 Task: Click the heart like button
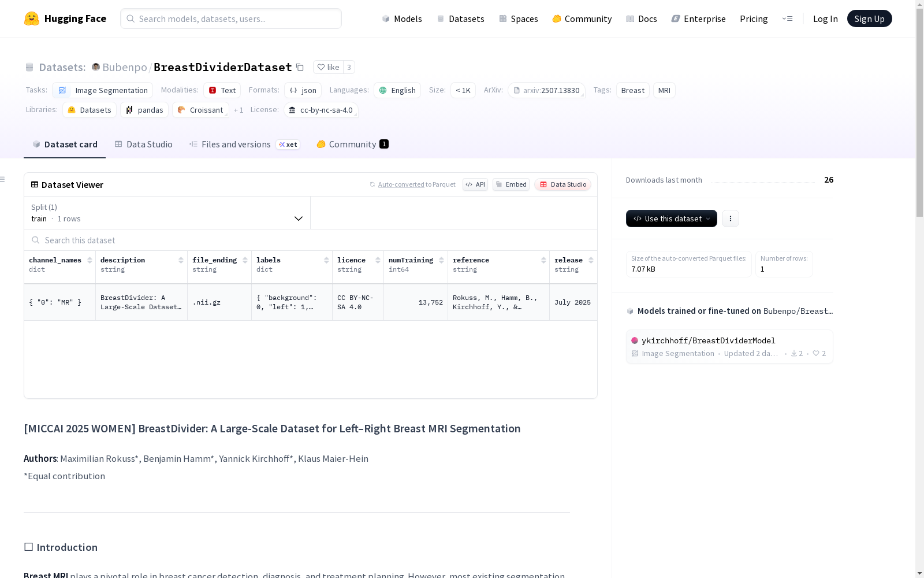[x=328, y=67]
